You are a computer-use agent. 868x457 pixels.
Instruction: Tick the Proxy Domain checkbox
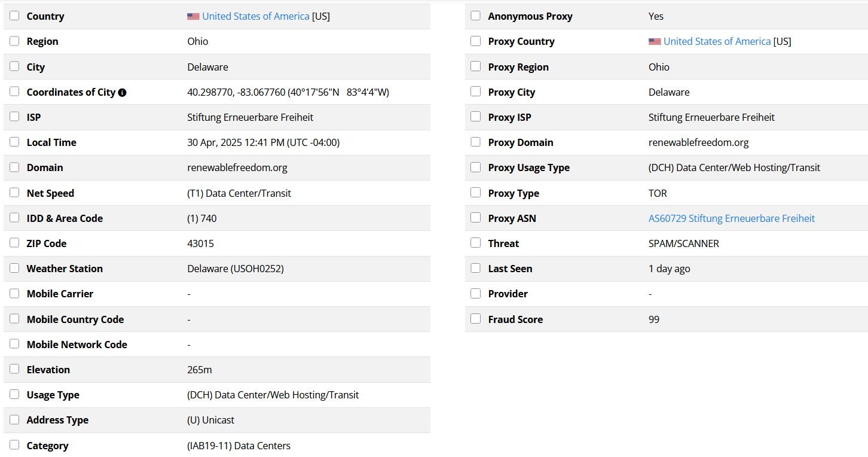(476, 142)
